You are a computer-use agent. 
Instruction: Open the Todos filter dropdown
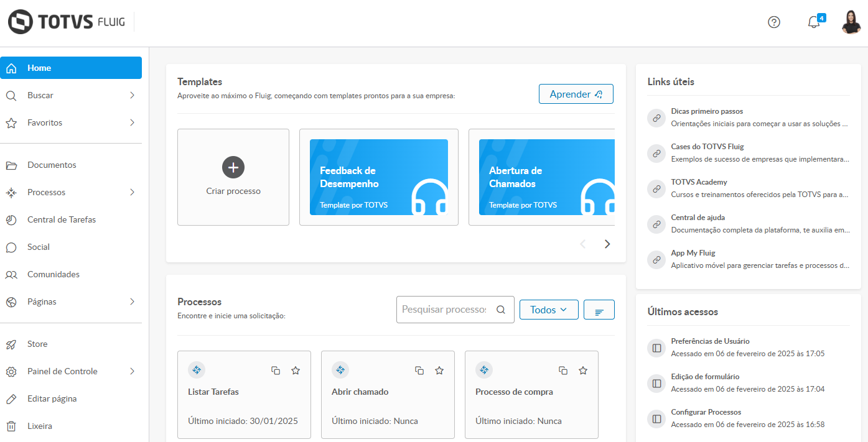click(549, 310)
